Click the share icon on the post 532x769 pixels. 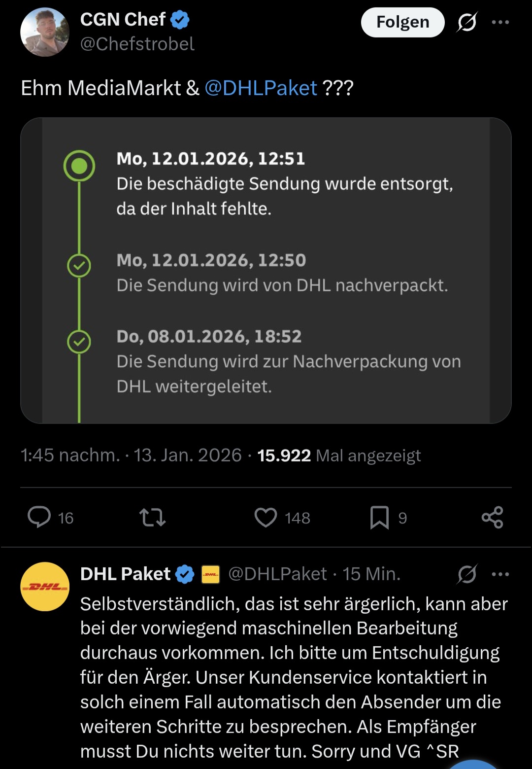coord(492,518)
